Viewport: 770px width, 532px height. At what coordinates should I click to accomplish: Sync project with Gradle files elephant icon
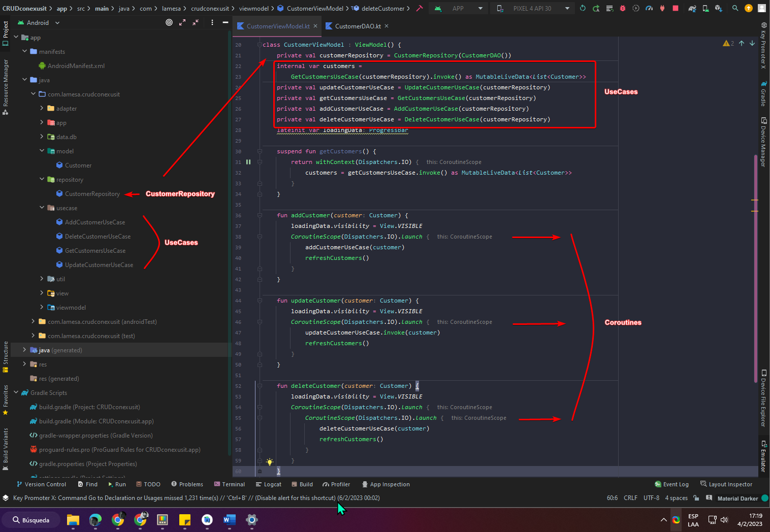click(x=692, y=8)
